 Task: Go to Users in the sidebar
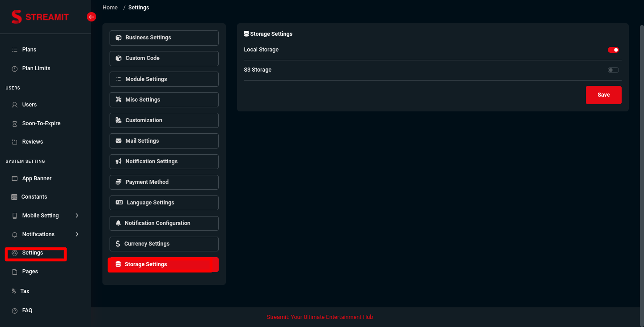(30, 105)
